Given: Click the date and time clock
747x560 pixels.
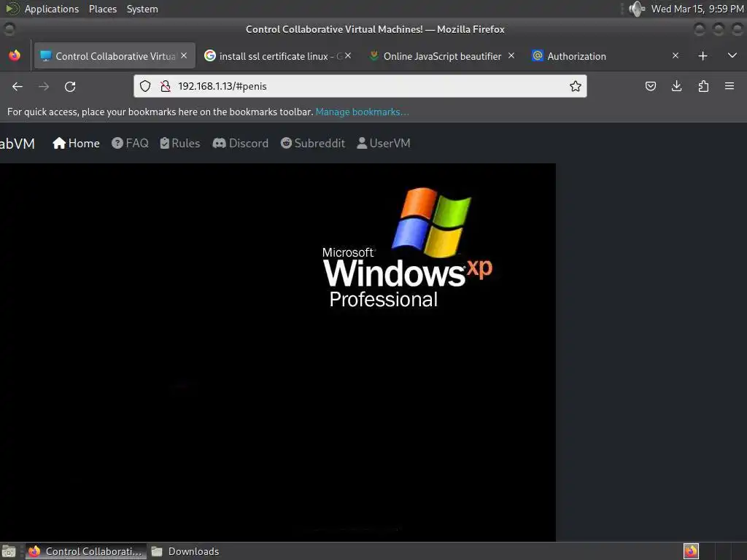Looking at the screenshot, I should tap(697, 9).
